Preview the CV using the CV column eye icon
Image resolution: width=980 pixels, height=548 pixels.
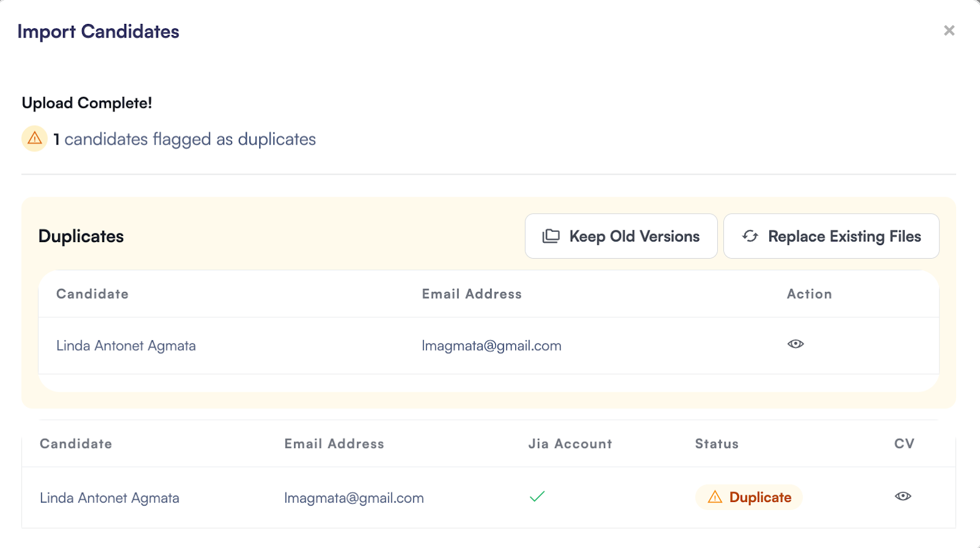[x=902, y=496]
